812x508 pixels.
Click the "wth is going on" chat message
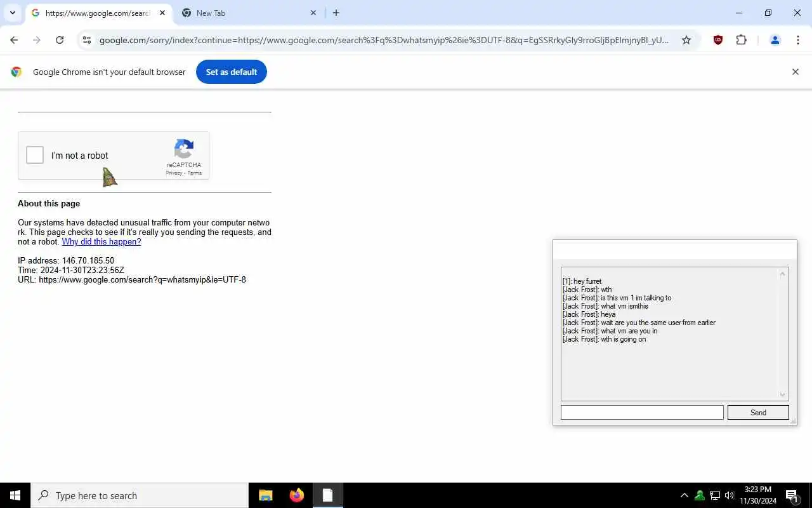[604, 339]
